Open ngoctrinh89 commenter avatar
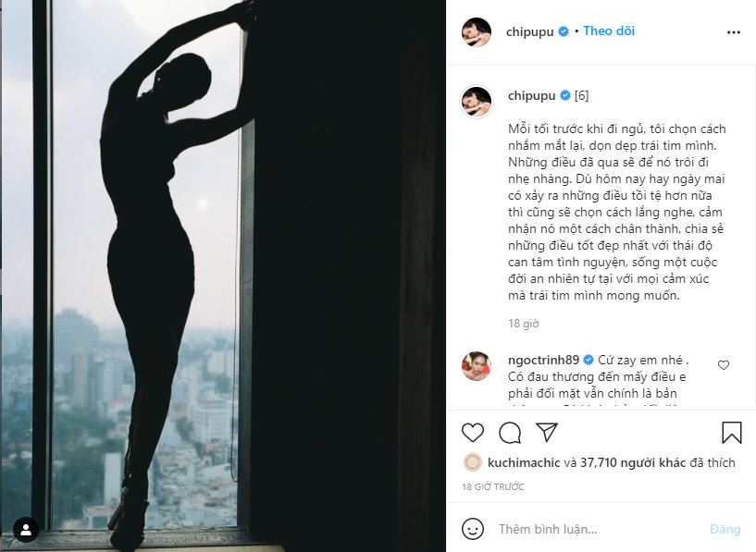Screen dimensions: 756x552 pos(477,366)
